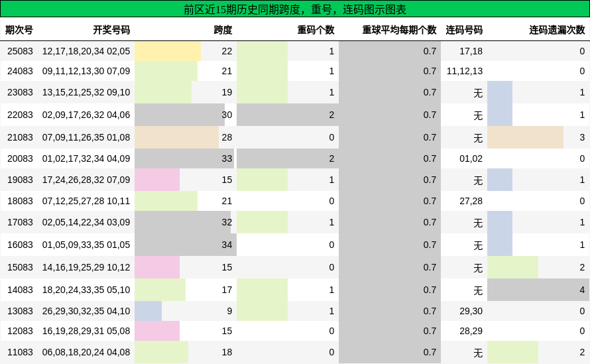The image size is (590, 364).
Task: Select draw numbers 17,24,26,28,32 07,09
Action: tap(86, 180)
